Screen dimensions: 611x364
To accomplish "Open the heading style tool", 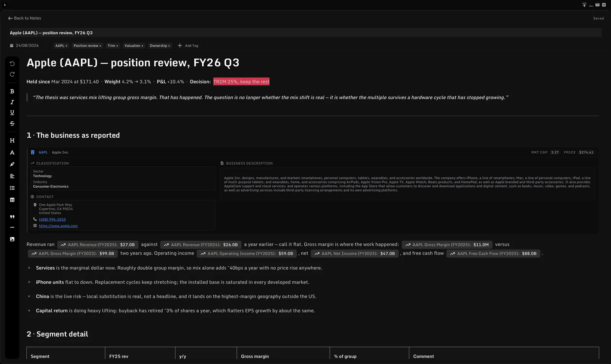I will point(12,140).
